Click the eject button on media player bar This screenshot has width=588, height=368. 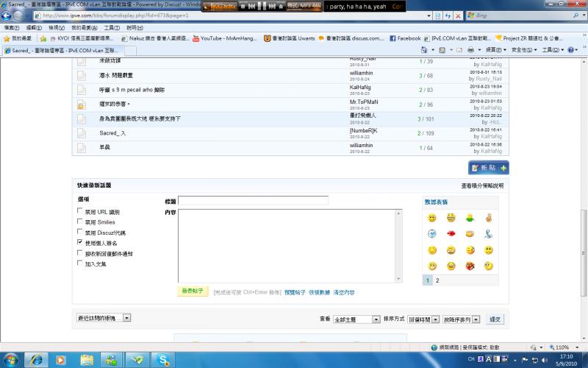pos(281,7)
